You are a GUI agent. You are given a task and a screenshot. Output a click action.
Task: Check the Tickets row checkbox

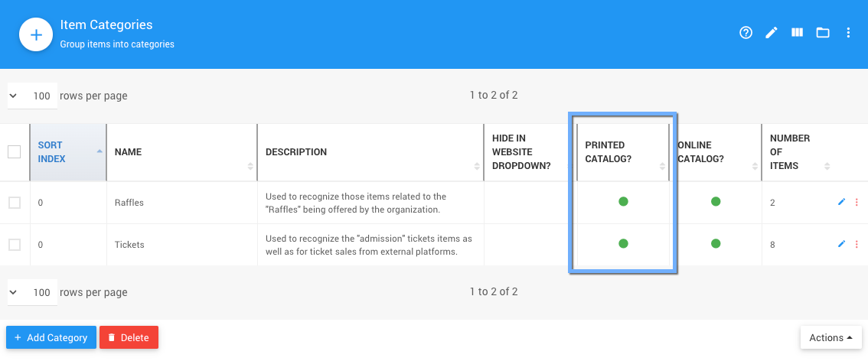click(15, 245)
